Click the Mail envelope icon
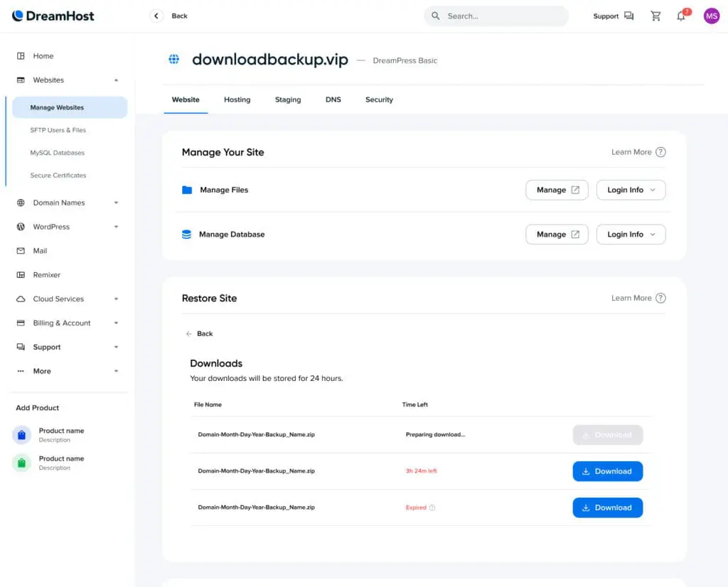This screenshot has width=728, height=587. 21,251
